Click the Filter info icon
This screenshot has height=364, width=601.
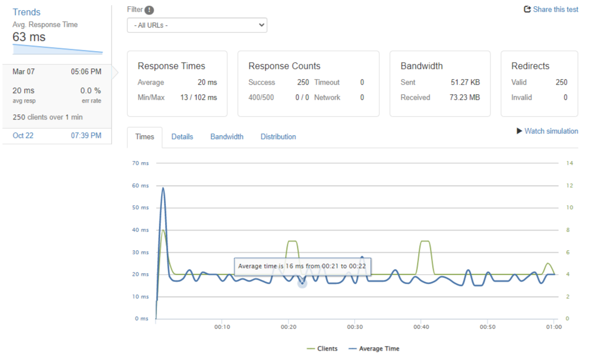tap(149, 9)
